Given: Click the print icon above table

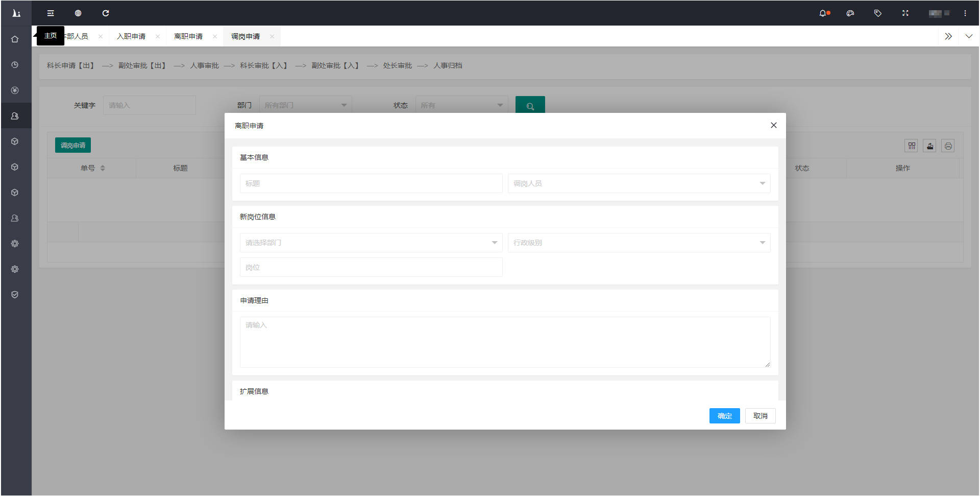Looking at the screenshot, I should (x=948, y=146).
